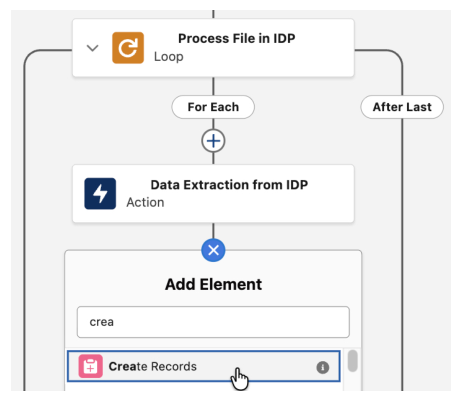Click the scrollbar track below the thumb

[x=353, y=382]
